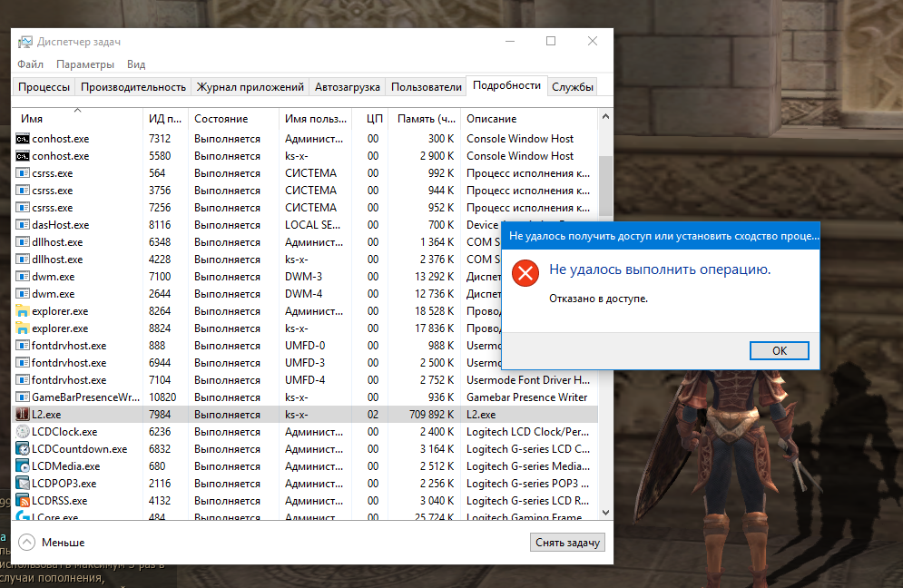Click the UMFD-0 user name cell
The width and height of the screenshot is (903, 588).
click(x=305, y=346)
